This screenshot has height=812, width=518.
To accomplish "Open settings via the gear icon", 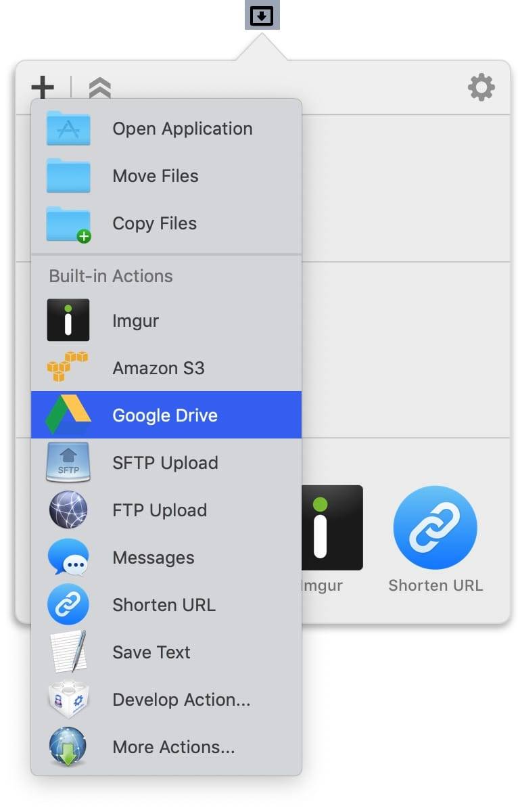I will 481,88.
